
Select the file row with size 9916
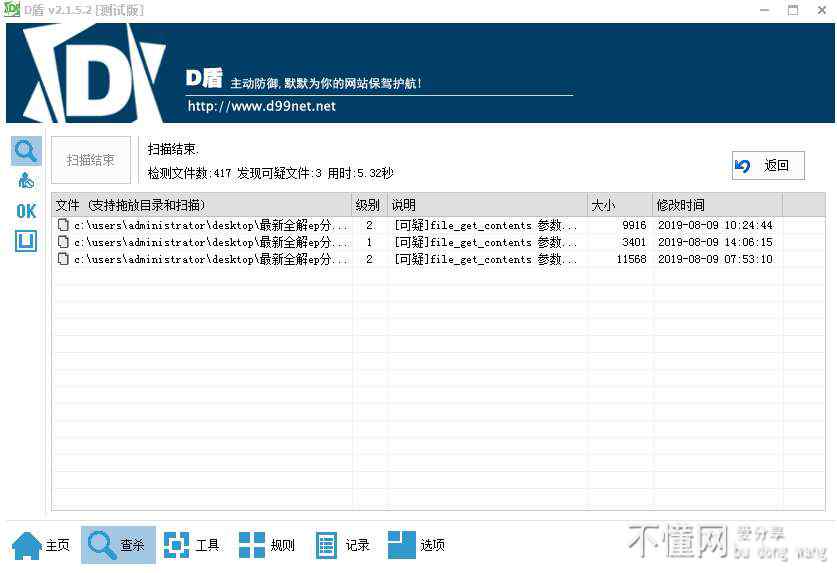click(438, 225)
